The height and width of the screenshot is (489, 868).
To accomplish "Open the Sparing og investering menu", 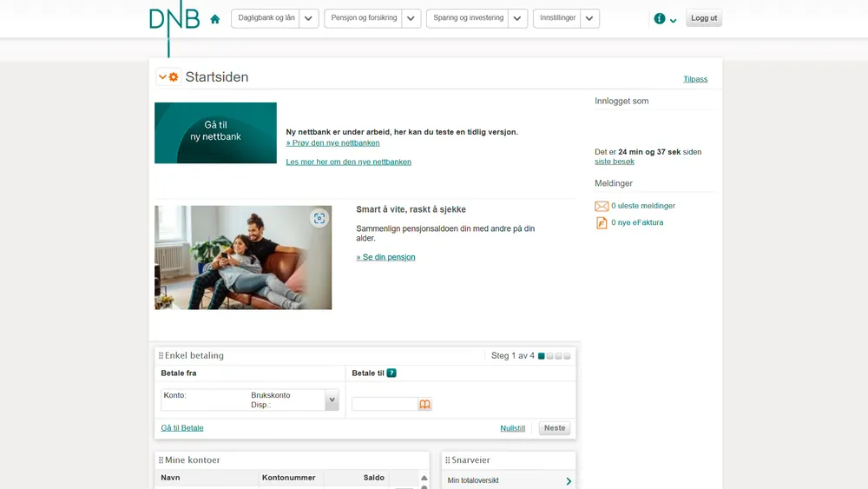I will 468,18.
